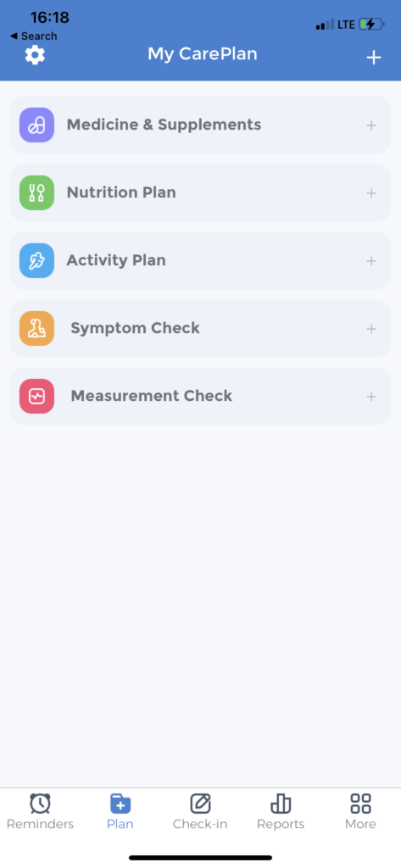The image size is (401, 868).
Task: Add a Measurement Check with plus
Action: click(x=371, y=397)
